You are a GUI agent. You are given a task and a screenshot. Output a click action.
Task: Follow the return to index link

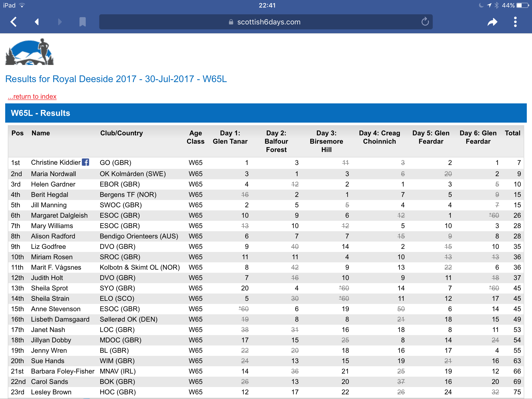[32, 96]
